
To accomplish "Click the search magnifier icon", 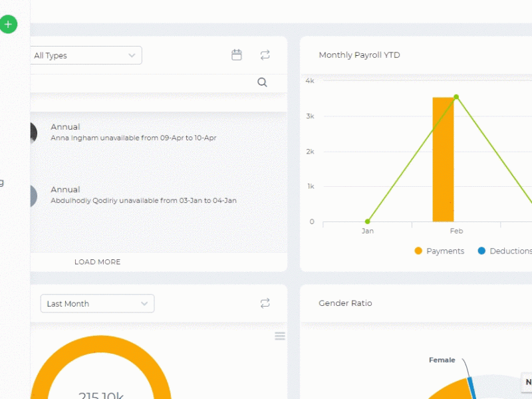I will tap(262, 82).
